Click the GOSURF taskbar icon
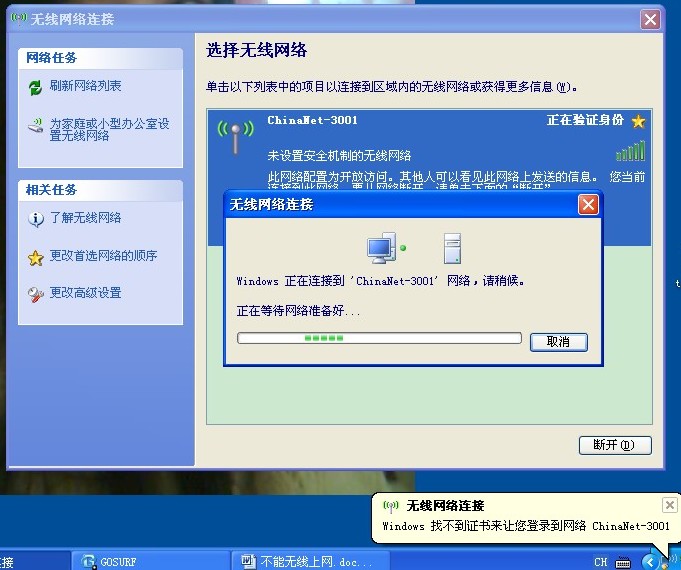Screen dimensions: 681x570 point(89,561)
